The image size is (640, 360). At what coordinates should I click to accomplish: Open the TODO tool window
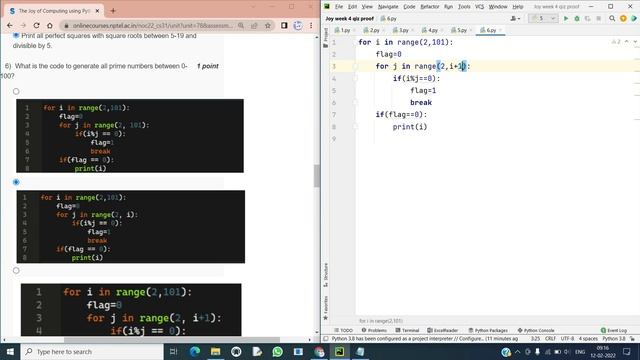(343, 330)
